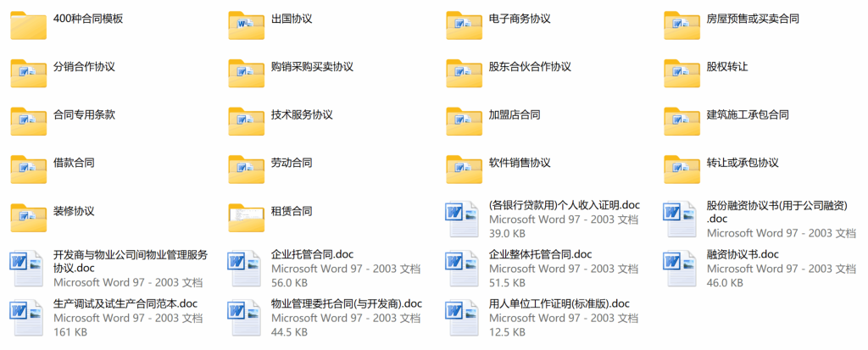Select the folder name 转让或承包协议
Image resolution: width=868 pixels, height=350 pixels.
point(743,164)
